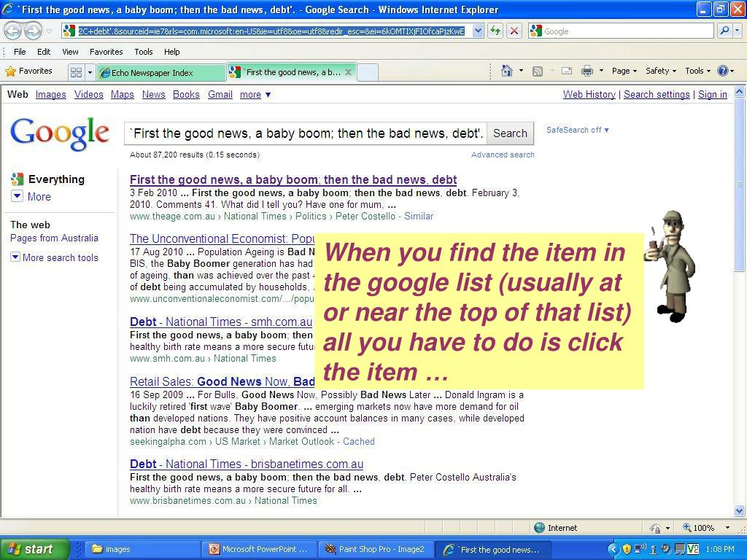747x560 pixels.
Task: Close the 'First the good news' tab
Action: coord(348,72)
